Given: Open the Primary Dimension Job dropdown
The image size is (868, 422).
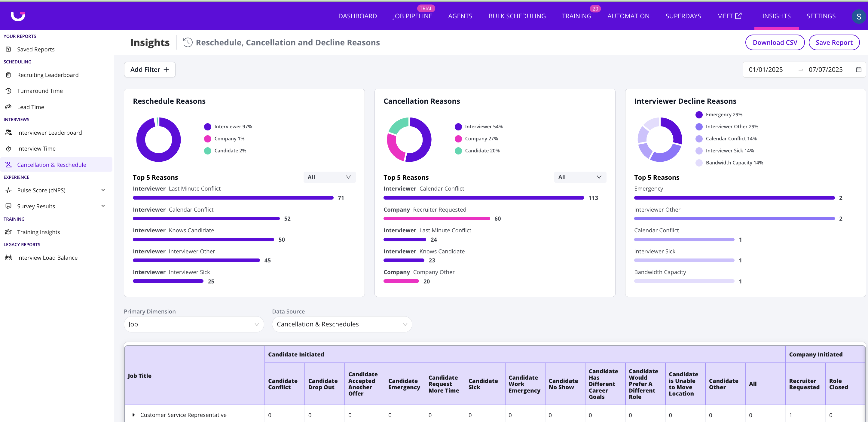Looking at the screenshot, I should click(194, 324).
